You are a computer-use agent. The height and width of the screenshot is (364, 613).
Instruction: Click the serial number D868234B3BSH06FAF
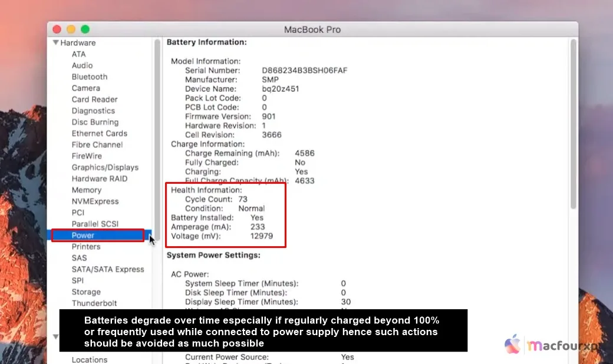click(305, 71)
